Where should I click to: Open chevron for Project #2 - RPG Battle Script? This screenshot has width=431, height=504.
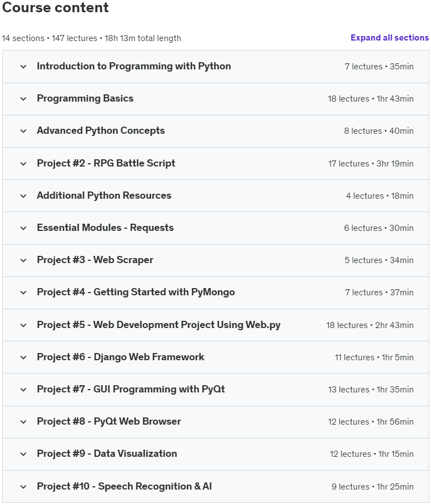click(23, 164)
